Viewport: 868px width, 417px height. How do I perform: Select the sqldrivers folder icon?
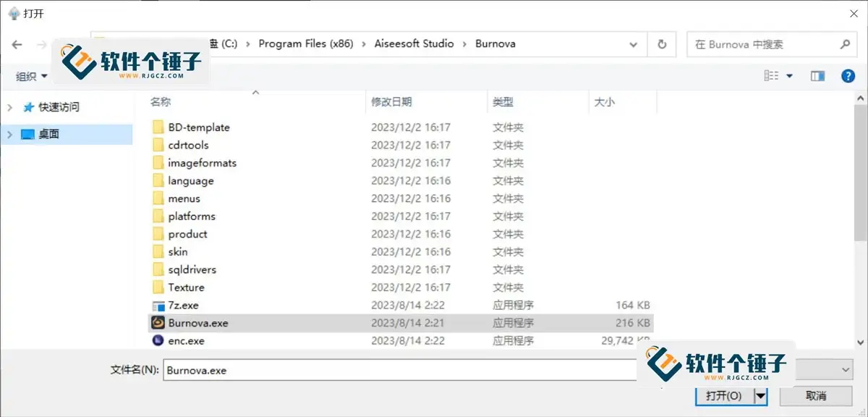(159, 269)
